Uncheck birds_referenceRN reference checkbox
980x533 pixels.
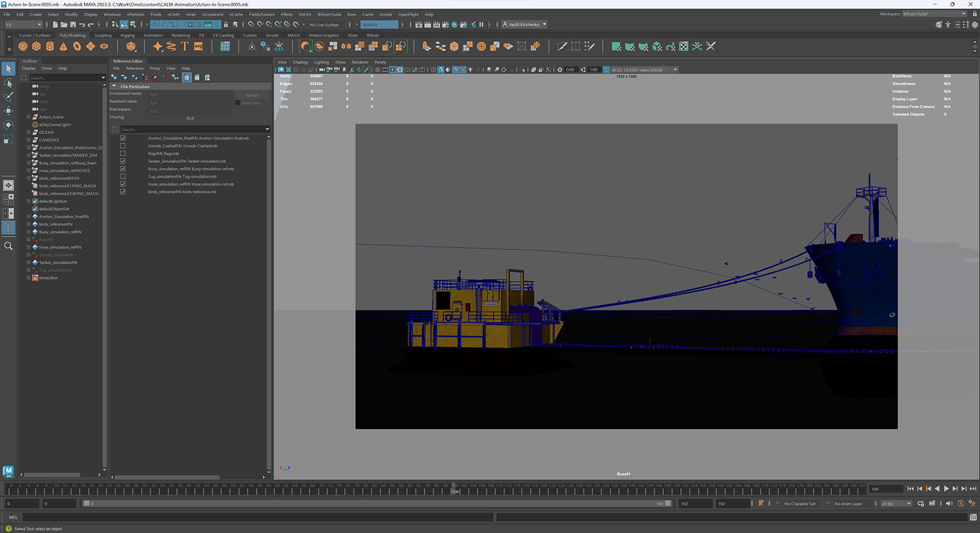(123, 192)
